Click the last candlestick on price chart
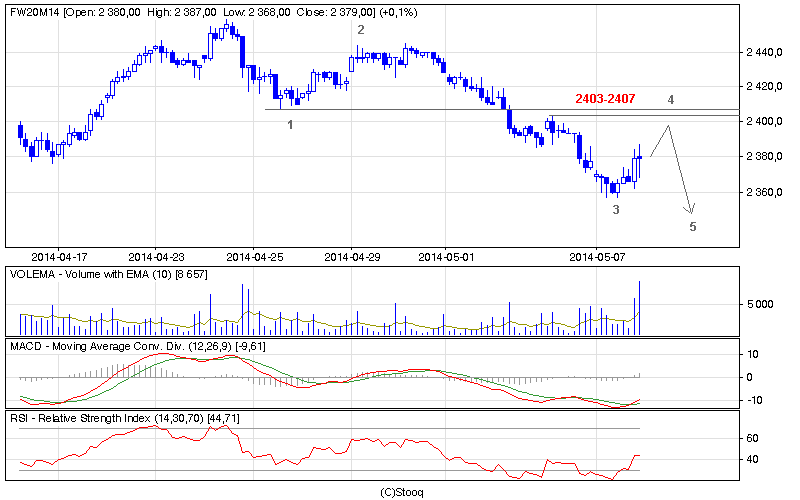The height and width of the screenshot is (500, 800). click(639, 161)
